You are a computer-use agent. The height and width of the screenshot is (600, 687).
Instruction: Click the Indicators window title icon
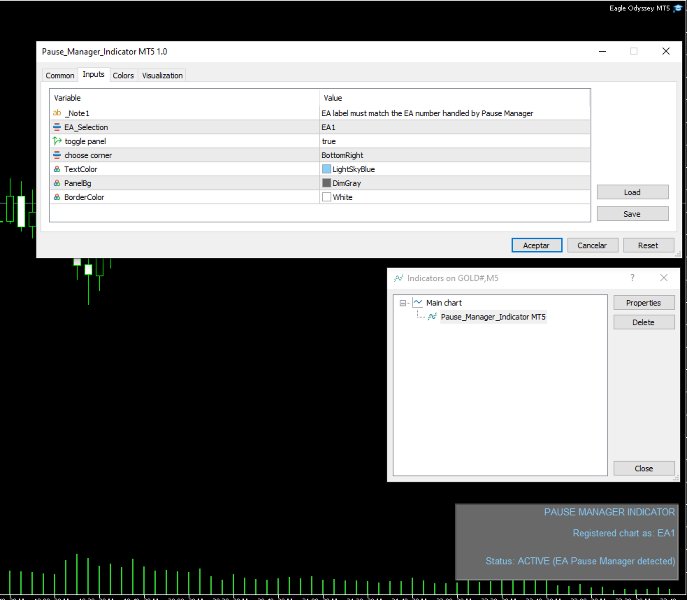pos(398,278)
